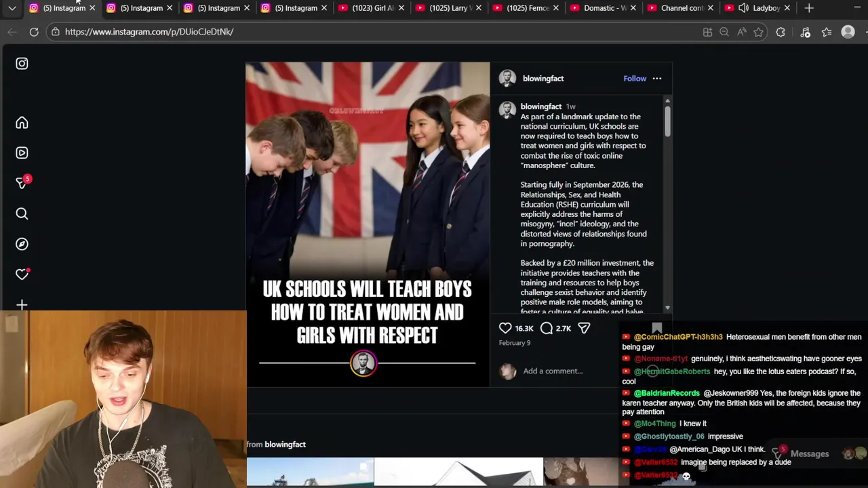Viewport: 868px width, 488px height.
Task: Open the zoom magnifier icon in the address bar
Action: point(724,32)
